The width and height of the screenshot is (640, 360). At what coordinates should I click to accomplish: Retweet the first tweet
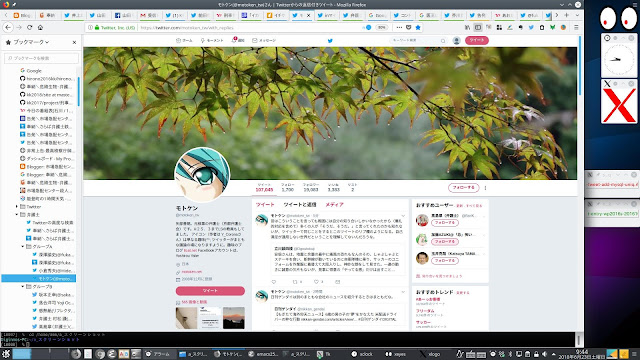(295, 282)
